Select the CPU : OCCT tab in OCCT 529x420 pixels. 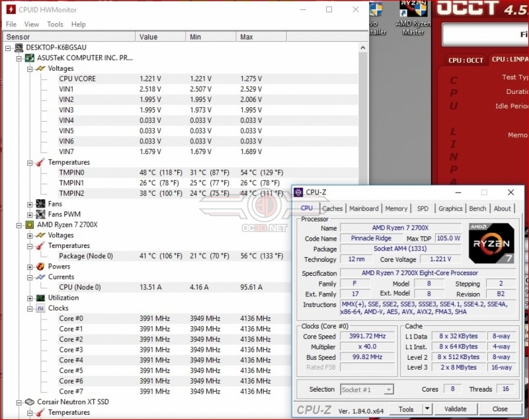click(466, 60)
